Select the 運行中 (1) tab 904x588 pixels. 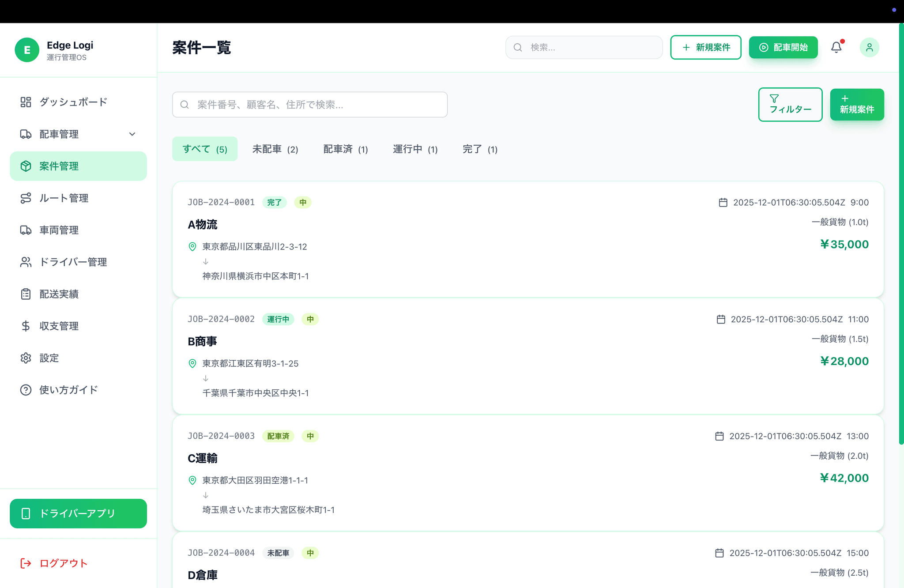[415, 149]
